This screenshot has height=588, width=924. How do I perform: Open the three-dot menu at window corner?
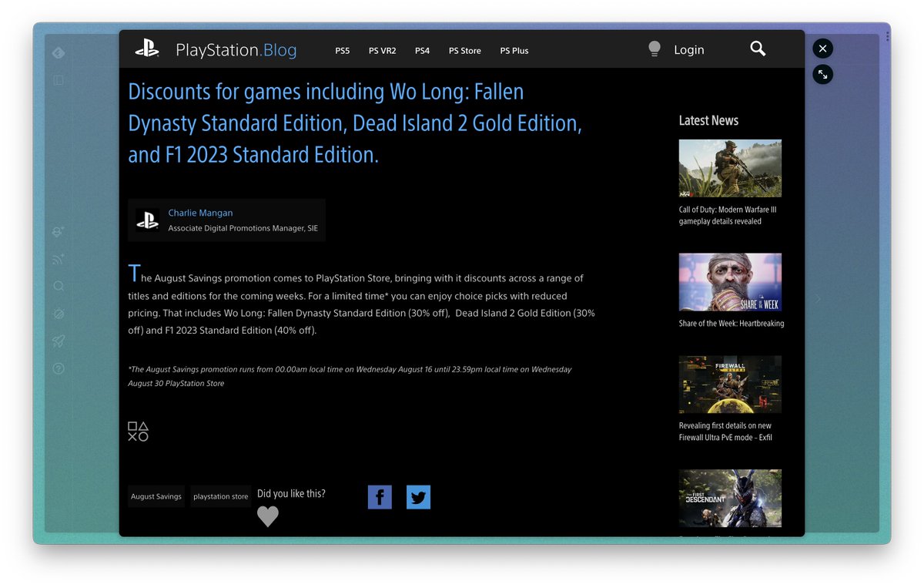pos(888,36)
